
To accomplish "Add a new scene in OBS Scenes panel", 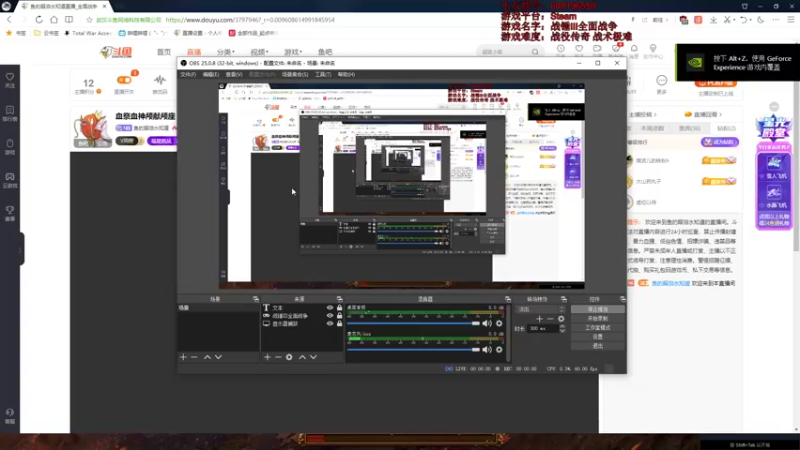I will tap(183, 357).
